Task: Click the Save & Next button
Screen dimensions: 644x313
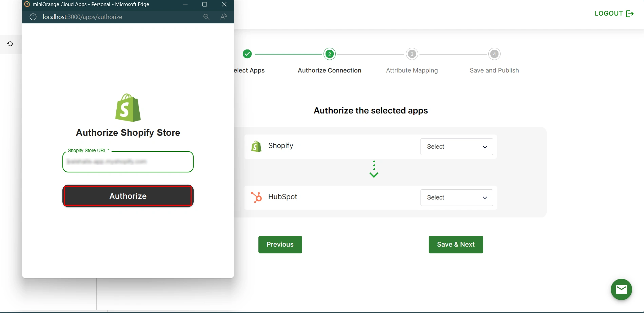Action: point(455,244)
